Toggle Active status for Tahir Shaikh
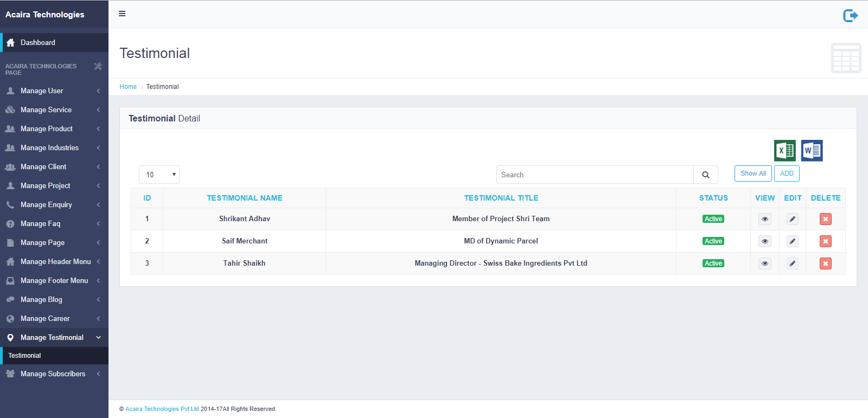The height and width of the screenshot is (418, 868). [x=713, y=263]
